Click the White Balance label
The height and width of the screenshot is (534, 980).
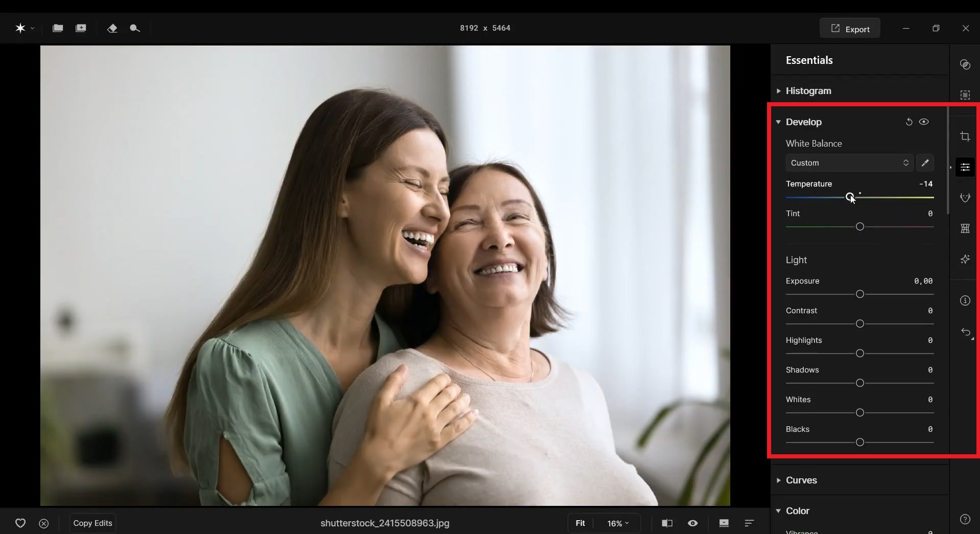(814, 144)
